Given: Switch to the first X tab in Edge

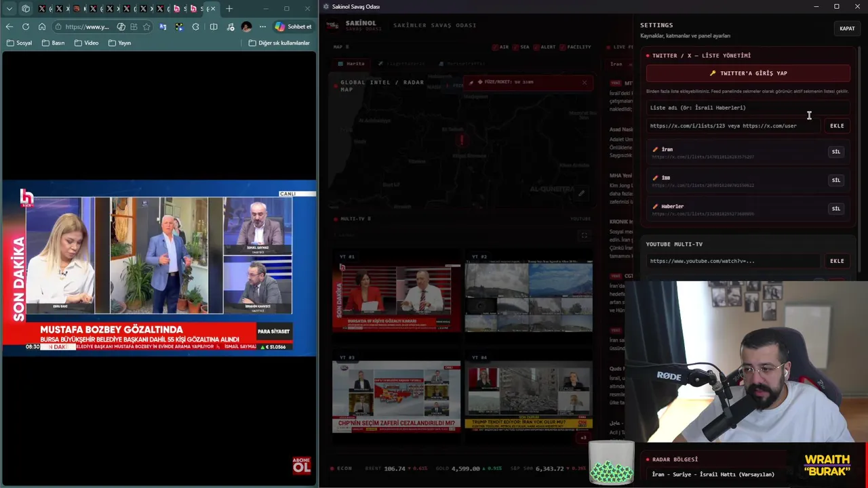Looking at the screenshot, I should (x=43, y=9).
